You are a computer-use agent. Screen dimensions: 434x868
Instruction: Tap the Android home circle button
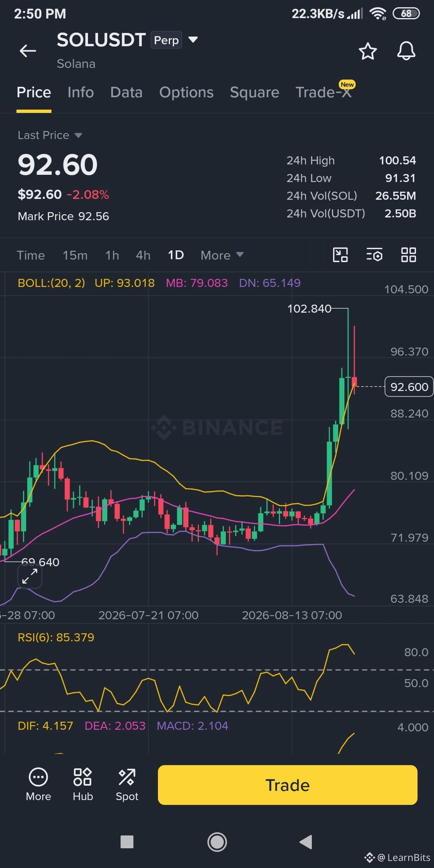pyautogui.click(x=217, y=842)
